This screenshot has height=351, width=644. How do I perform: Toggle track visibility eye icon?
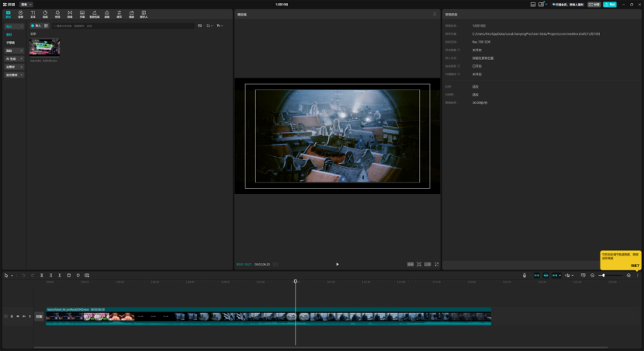(x=18, y=316)
